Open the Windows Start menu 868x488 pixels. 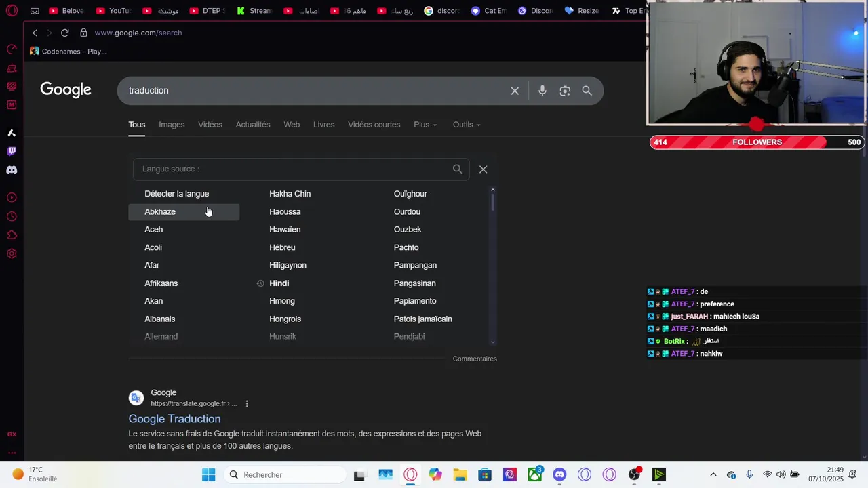pyautogui.click(x=208, y=474)
